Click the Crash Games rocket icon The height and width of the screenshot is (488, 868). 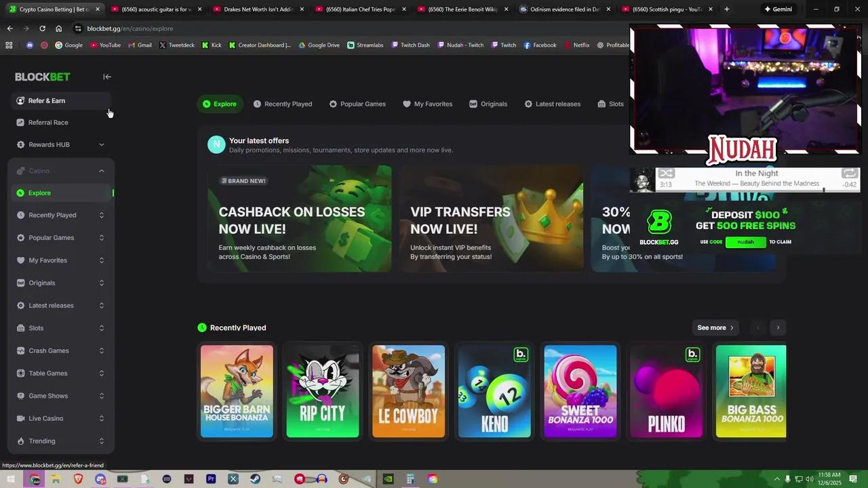(x=21, y=350)
